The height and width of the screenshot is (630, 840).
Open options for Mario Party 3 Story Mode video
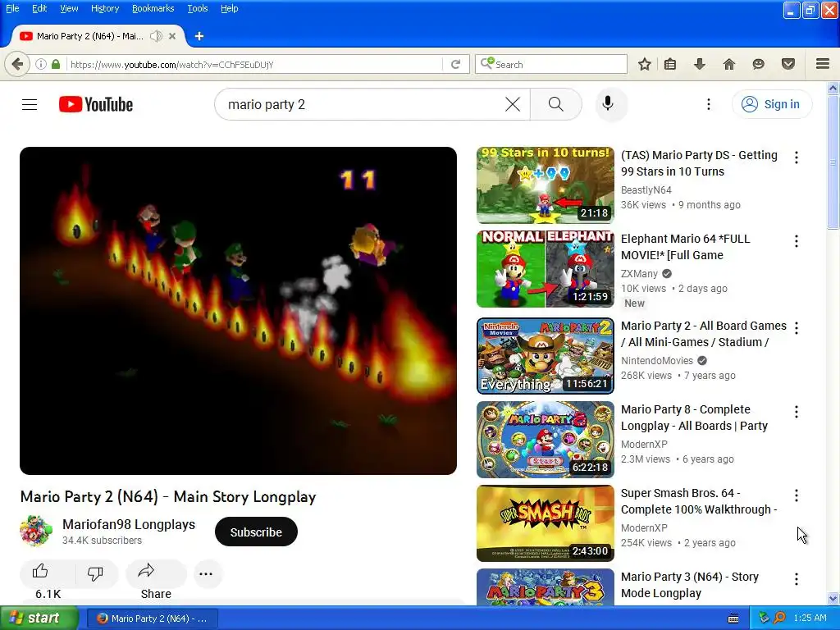point(796,578)
